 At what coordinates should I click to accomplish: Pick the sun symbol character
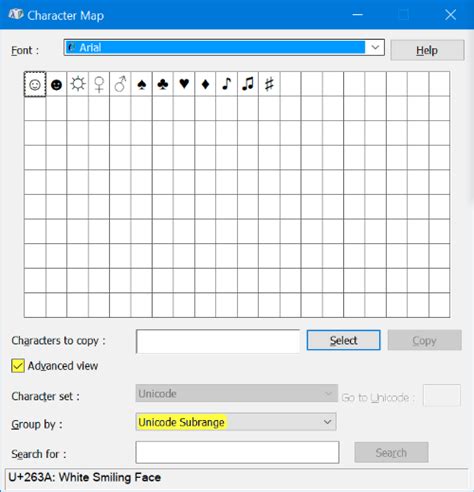[78, 84]
